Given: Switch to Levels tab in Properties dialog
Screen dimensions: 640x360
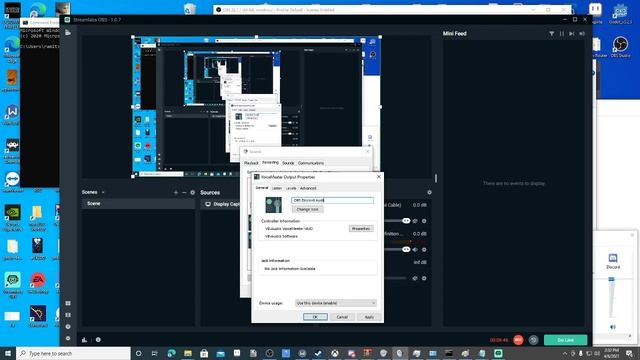Looking at the screenshot, I should [291, 188].
